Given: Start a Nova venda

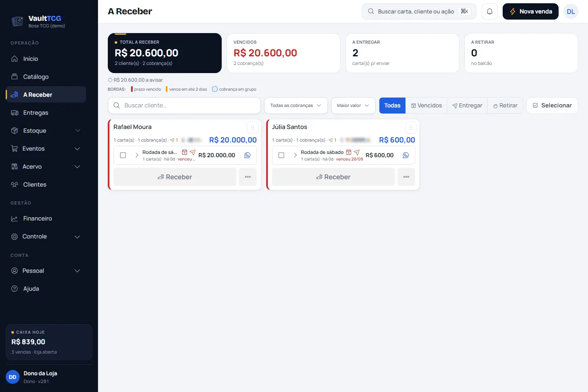Looking at the screenshot, I should [530, 11].
